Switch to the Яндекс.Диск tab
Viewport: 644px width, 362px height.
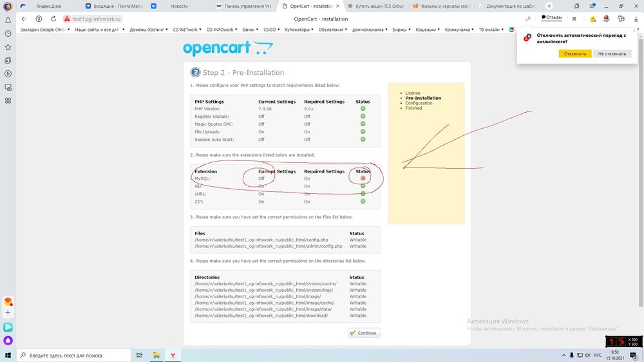click(x=48, y=6)
